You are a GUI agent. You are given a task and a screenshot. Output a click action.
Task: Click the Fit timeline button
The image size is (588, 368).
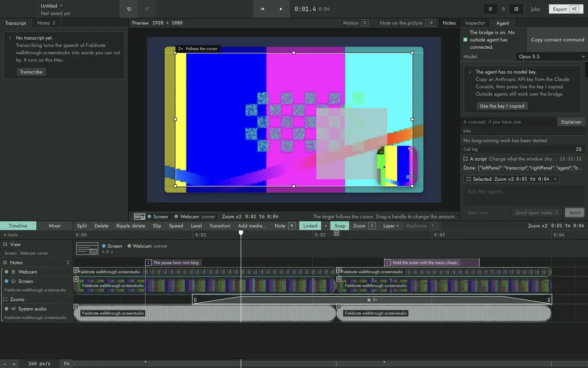pos(67,364)
